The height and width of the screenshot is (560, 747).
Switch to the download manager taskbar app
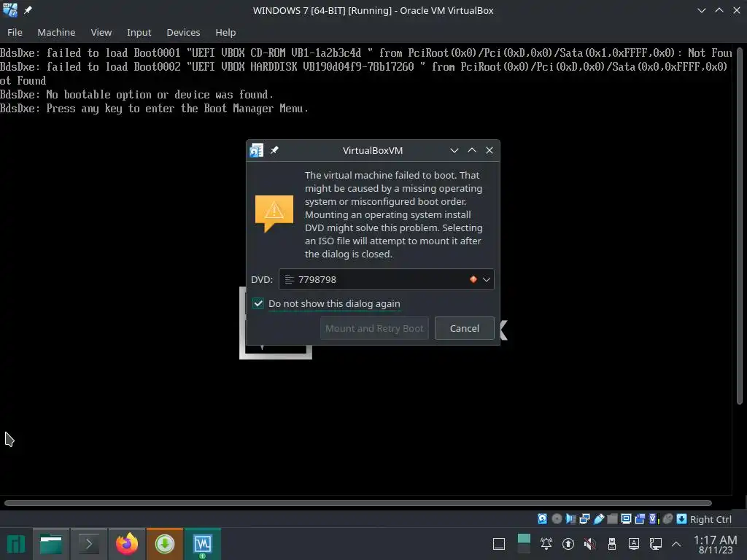pos(165,544)
